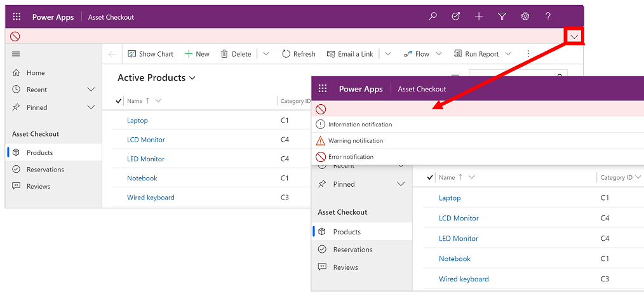Select Reservations in the left navigation

click(45, 170)
